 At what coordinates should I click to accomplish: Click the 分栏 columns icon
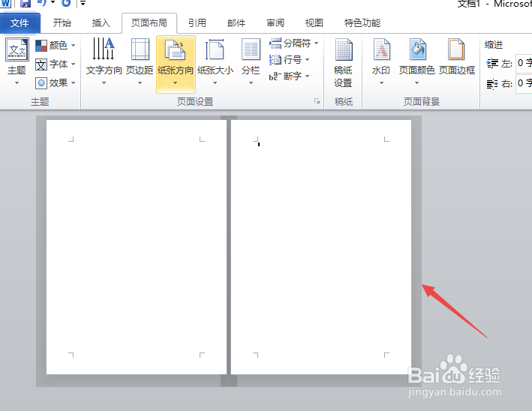[251, 49]
